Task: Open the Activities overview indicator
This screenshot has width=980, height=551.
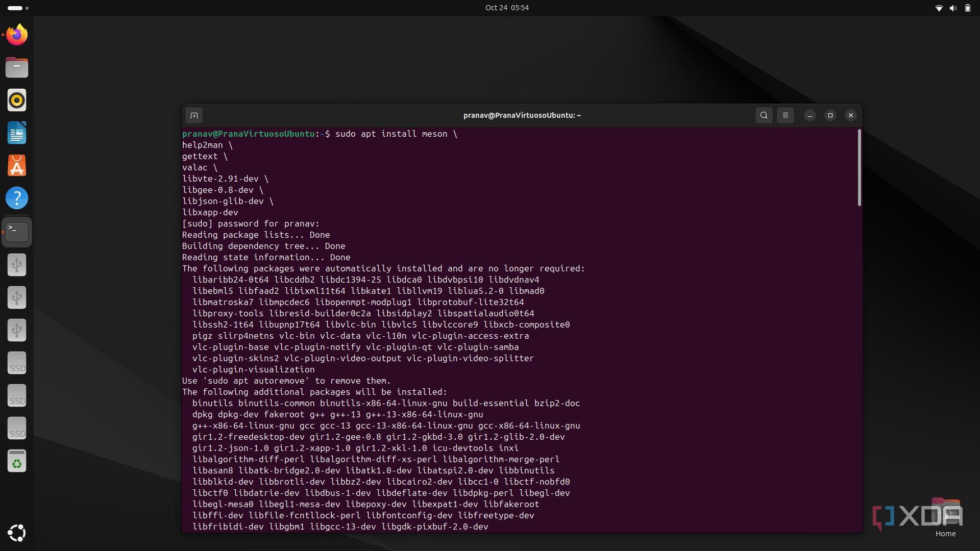Action: tap(18, 8)
